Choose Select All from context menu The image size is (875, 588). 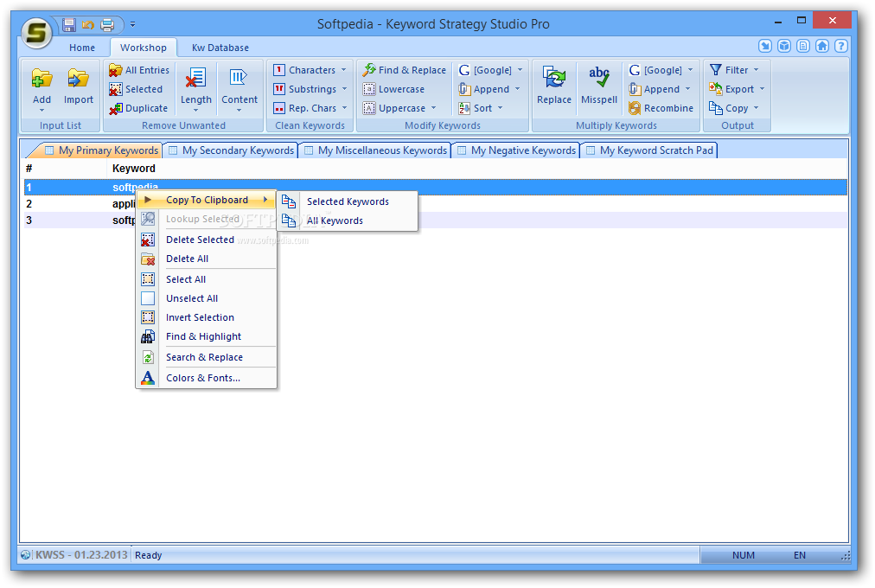coord(207,279)
